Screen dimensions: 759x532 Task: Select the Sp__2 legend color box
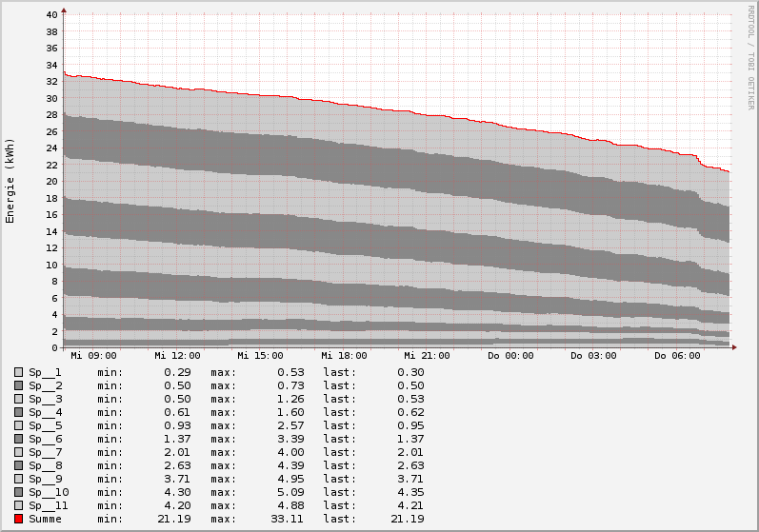(x=18, y=385)
